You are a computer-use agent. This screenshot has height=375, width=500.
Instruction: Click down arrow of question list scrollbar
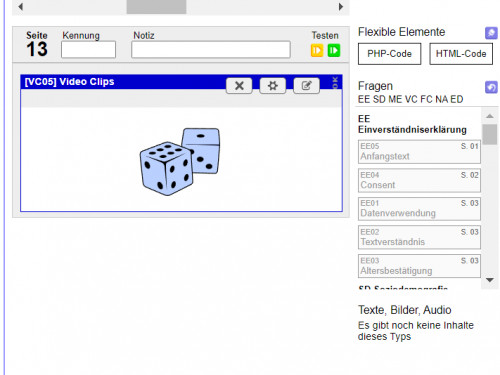pos(490,280)
